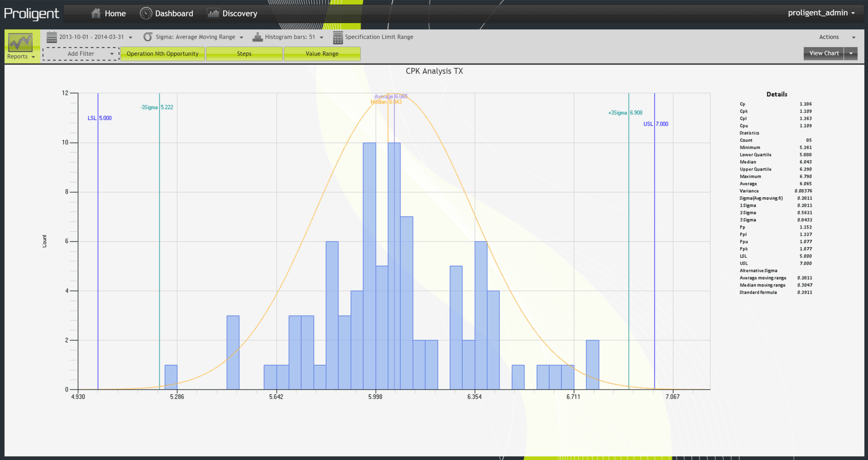Click the Sigma method circular icon
Screen dimensions: 868x460
(148, 37)
